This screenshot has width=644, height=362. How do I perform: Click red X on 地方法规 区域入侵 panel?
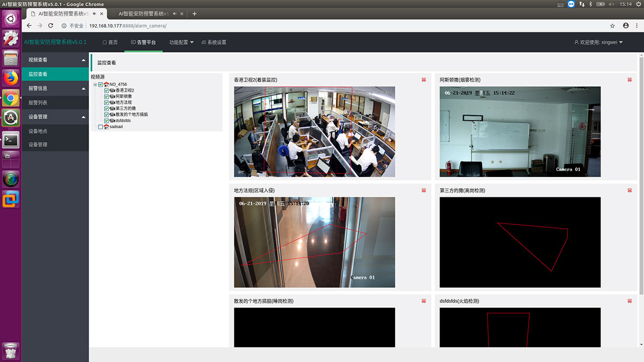point(423,190)
